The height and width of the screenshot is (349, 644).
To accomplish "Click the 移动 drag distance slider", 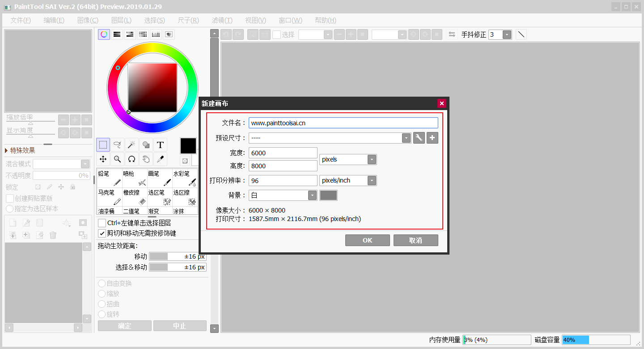I will tap(178, 256).
